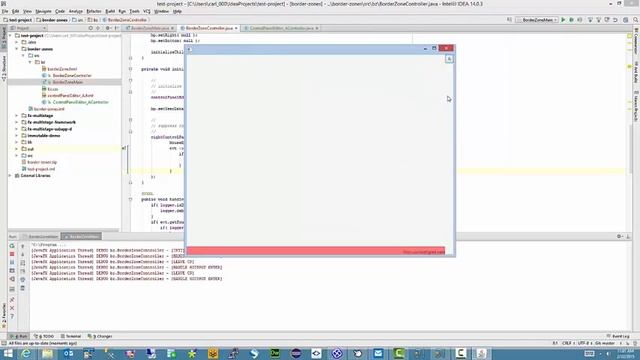Close the Run panel tab with X icon
The image size is (640, 360).
click(12, 308)
